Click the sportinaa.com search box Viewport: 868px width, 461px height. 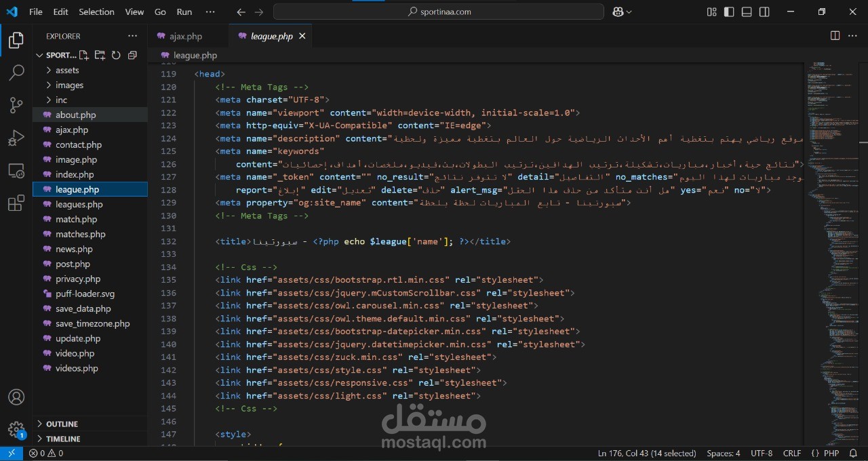pos(439,12)
